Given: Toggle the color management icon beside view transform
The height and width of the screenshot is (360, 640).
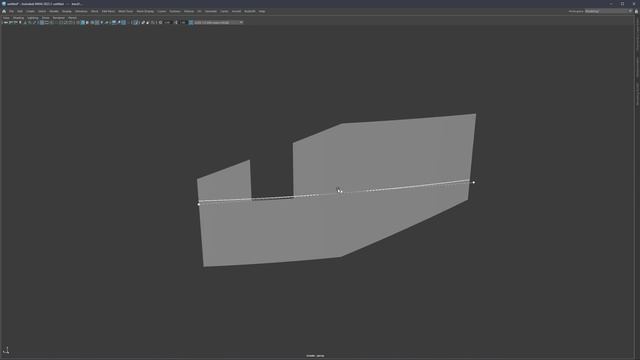Looking at the screenshot, I should 191,22.
